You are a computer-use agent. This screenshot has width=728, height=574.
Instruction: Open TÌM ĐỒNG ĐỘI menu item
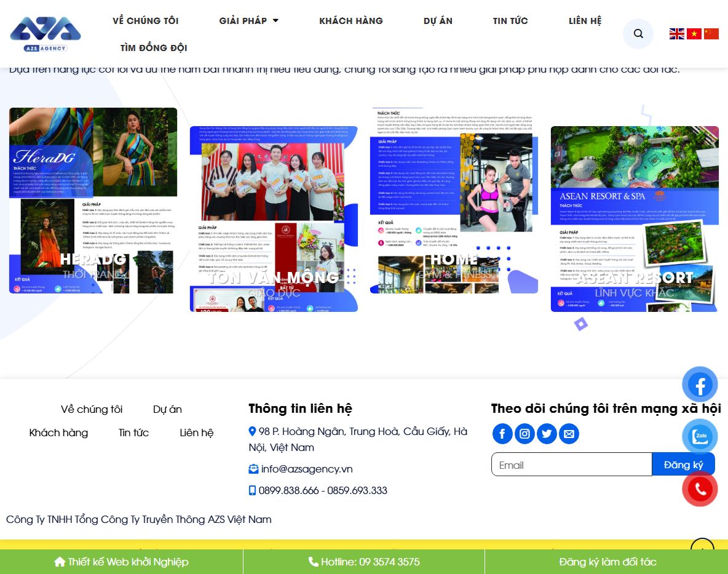coord(154,47)
